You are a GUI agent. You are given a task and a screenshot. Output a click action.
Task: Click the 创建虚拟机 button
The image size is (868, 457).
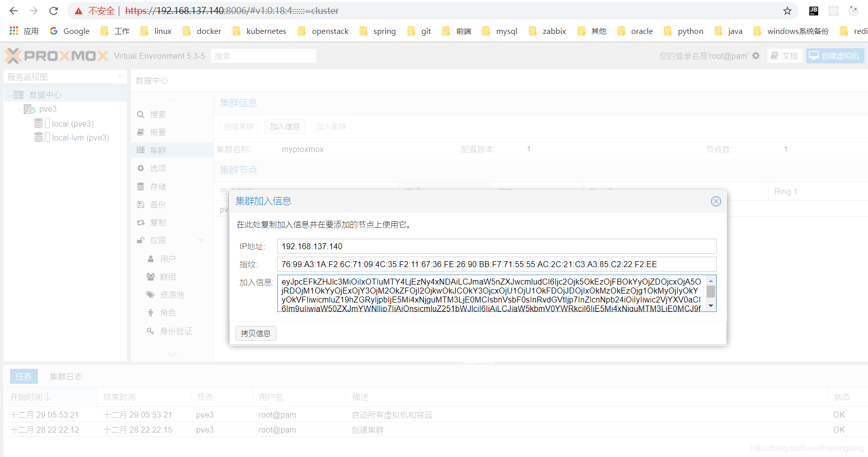click(835, 56)
